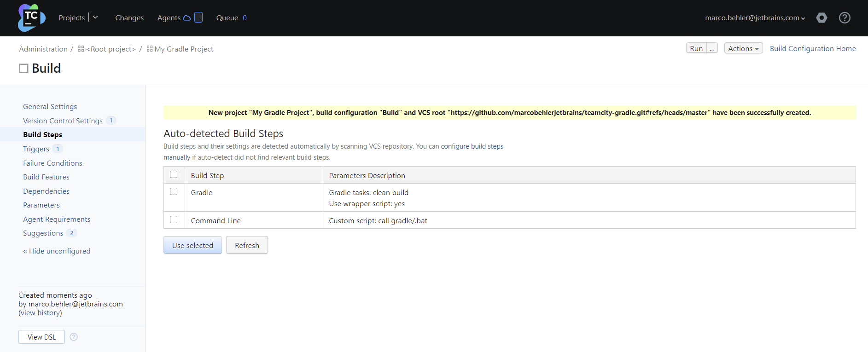Click the TeamCity logo icon

tap(31, 18)
